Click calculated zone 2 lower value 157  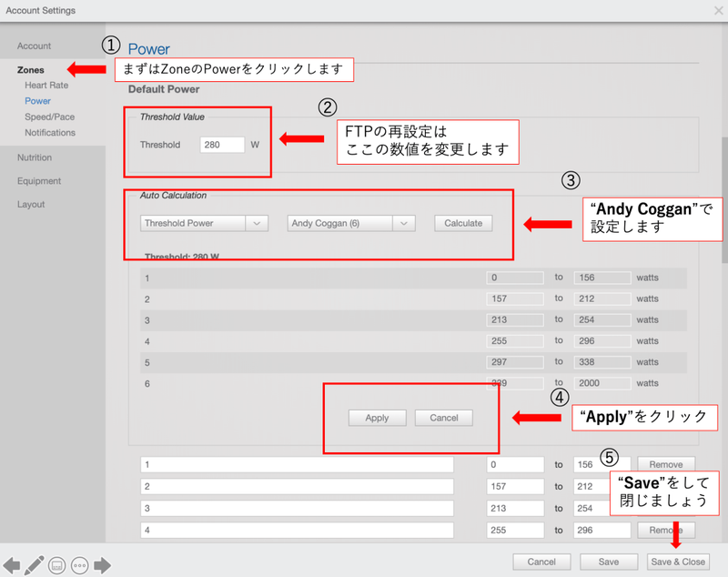pyautogui.click(x=515, y=299)
